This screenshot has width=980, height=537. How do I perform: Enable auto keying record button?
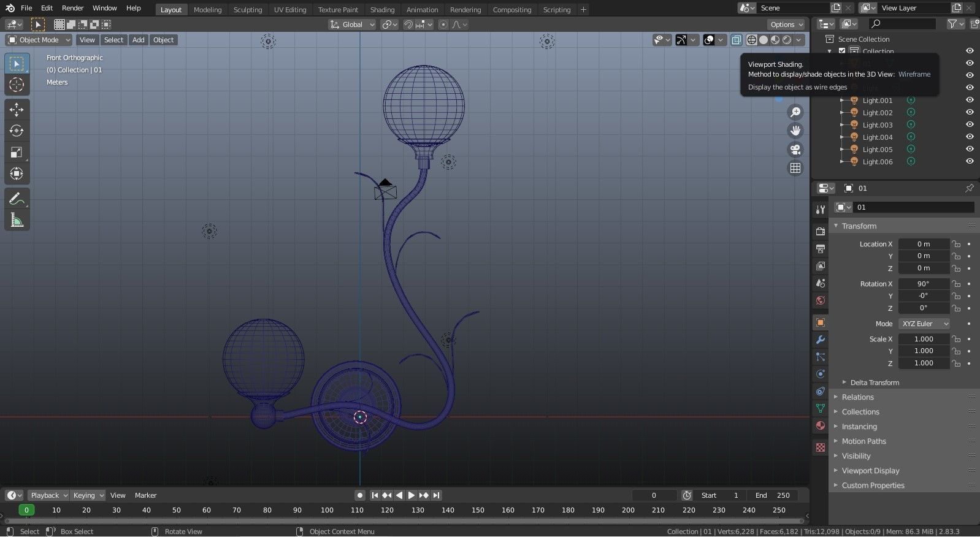pos(360,495)
